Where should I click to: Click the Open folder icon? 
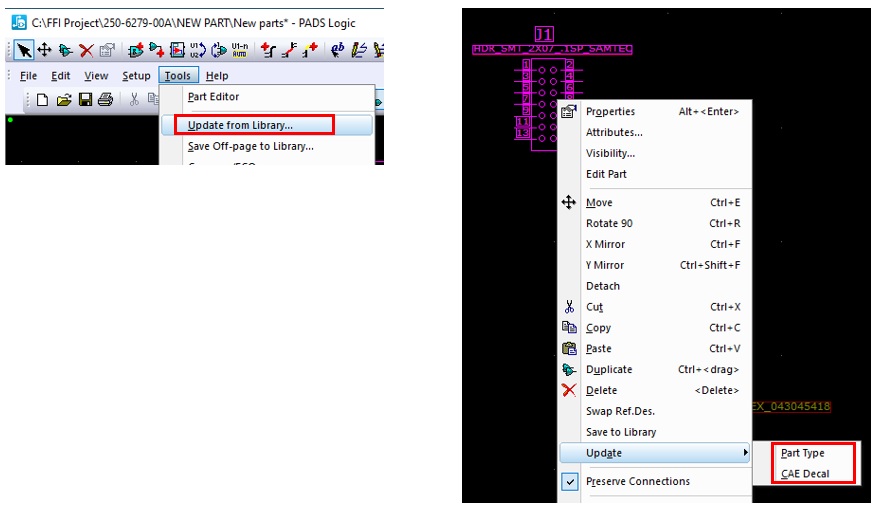click(x=64, y=99)
